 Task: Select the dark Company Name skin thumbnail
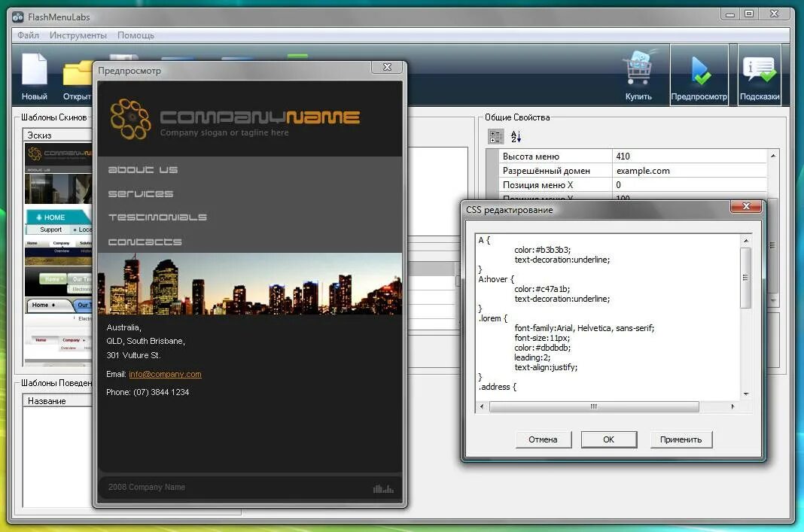click(59, 174)
